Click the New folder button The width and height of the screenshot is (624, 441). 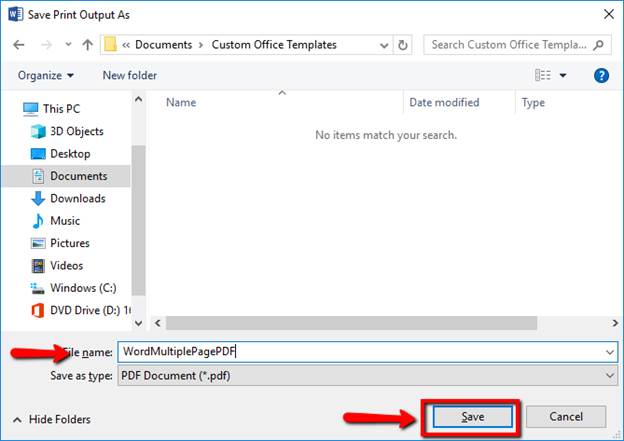130,75
